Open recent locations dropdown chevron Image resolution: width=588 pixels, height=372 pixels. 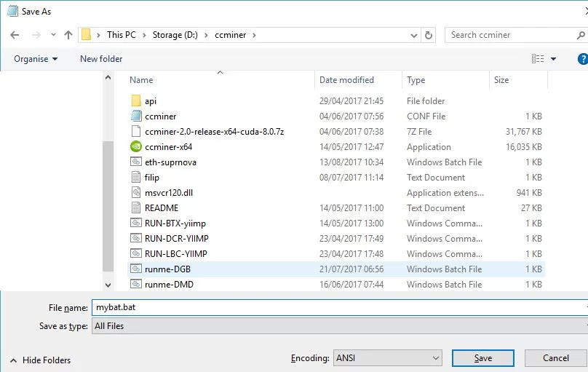pos(53,35)
